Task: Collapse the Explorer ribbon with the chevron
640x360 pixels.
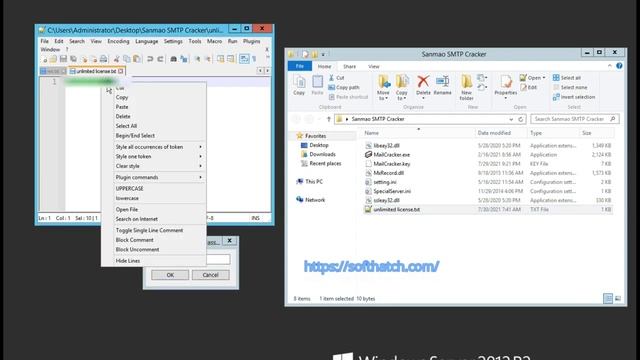Action: click(x=609, y=66)
